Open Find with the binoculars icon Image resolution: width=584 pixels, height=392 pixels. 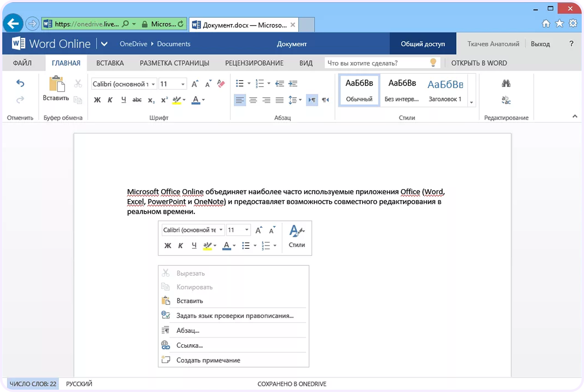506,84
